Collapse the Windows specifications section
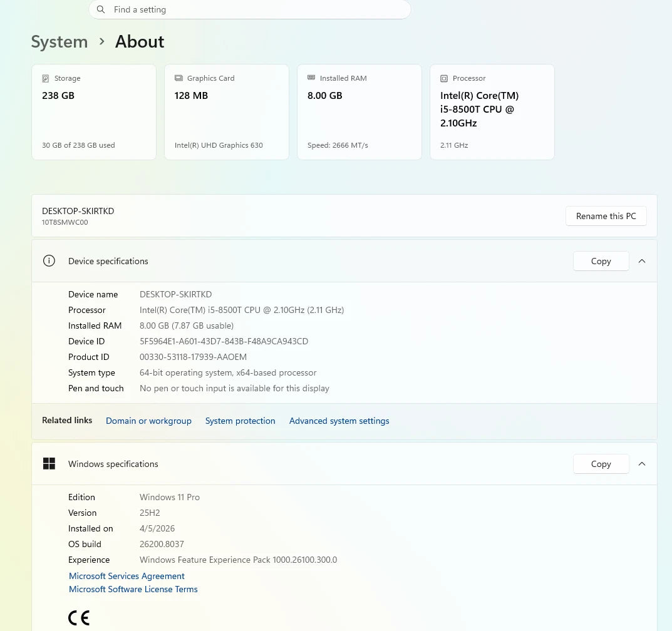672x631 pixels. (x=641, y=464)
